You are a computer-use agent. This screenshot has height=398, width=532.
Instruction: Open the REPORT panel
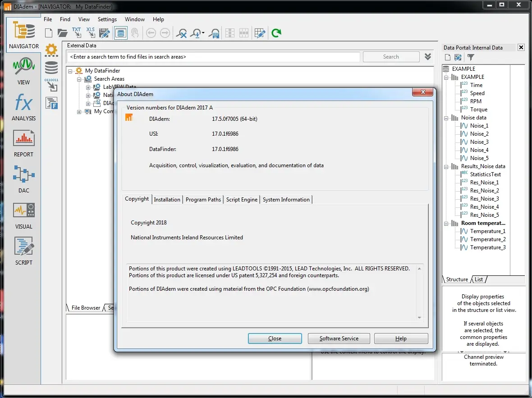click(24, 143)
